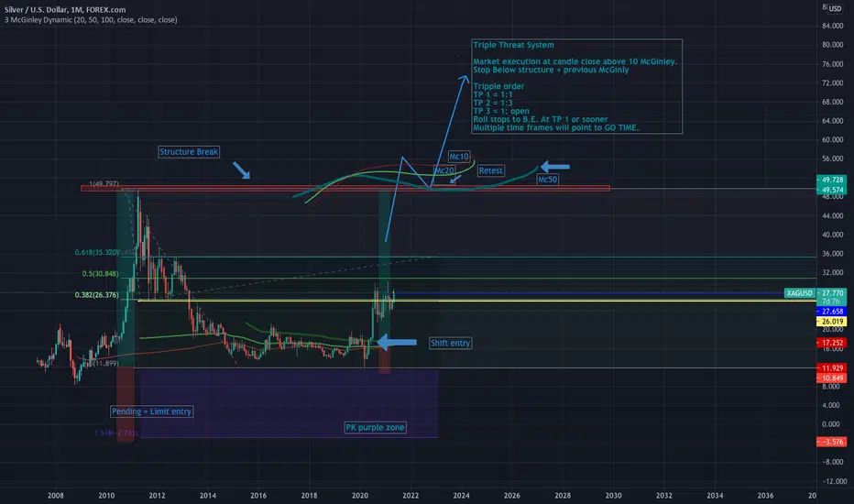Click the 2020 label on time axis
The image size is (854, 504).
(x=359, y=495)
